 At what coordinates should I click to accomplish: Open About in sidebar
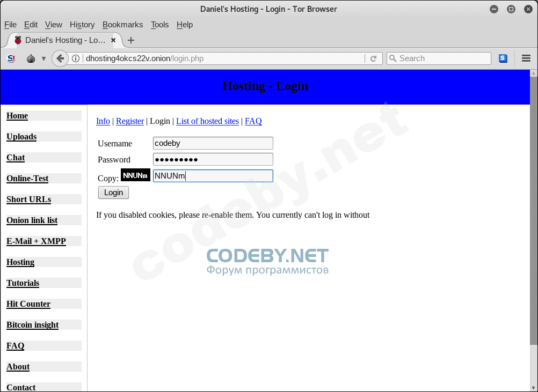(18, 367)
